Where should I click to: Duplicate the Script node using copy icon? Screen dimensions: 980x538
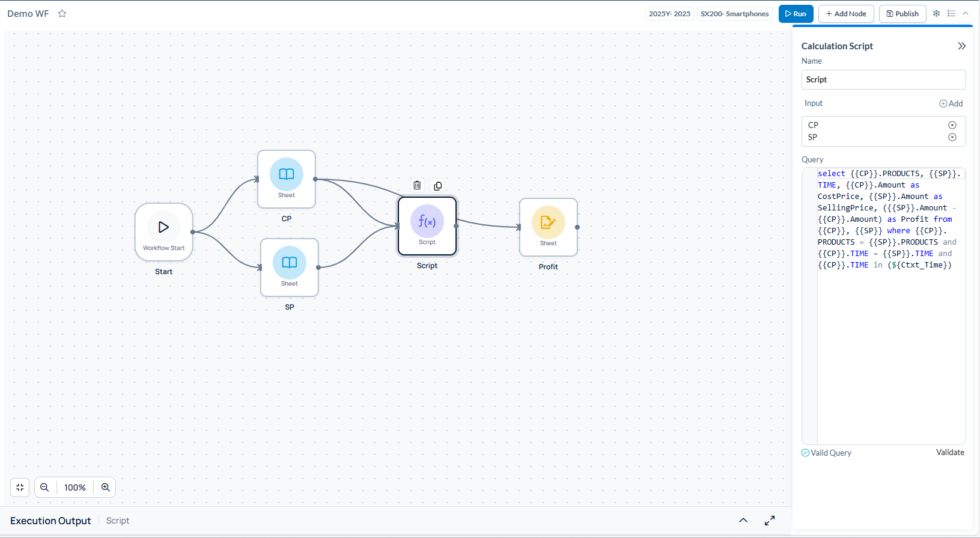pos(438,186)
